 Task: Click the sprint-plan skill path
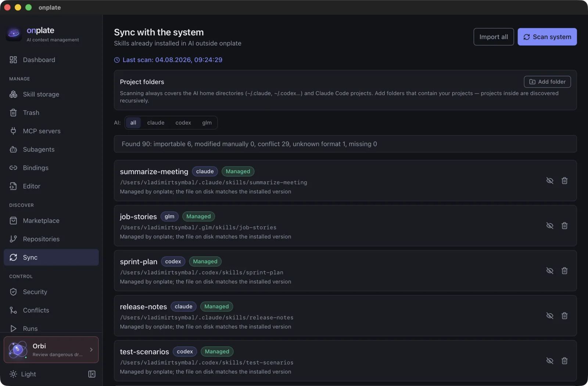(201, 273)
